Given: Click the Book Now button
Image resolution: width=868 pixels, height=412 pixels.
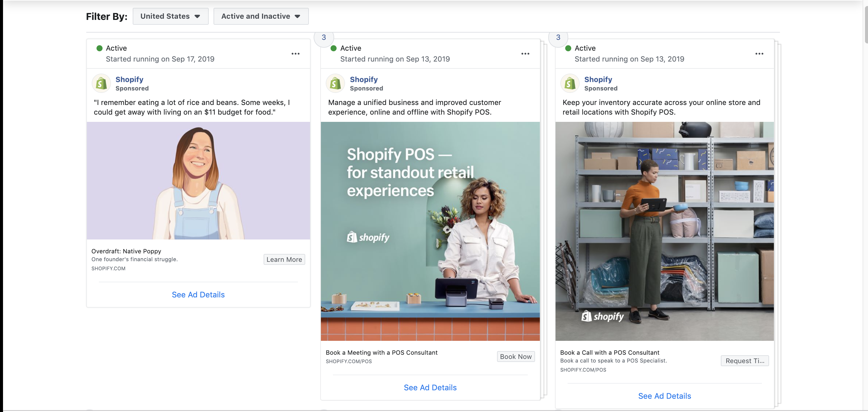Looking at the screenshot, I should pos(515,357).
